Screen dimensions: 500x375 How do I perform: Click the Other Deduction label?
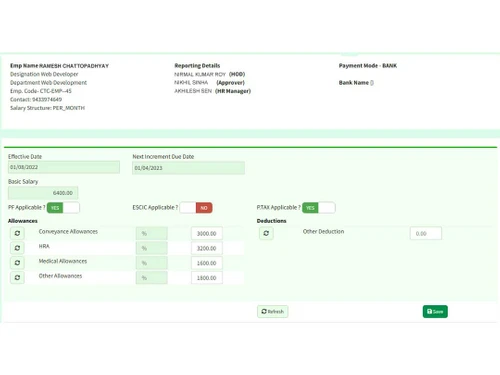[x=323, y=231]
